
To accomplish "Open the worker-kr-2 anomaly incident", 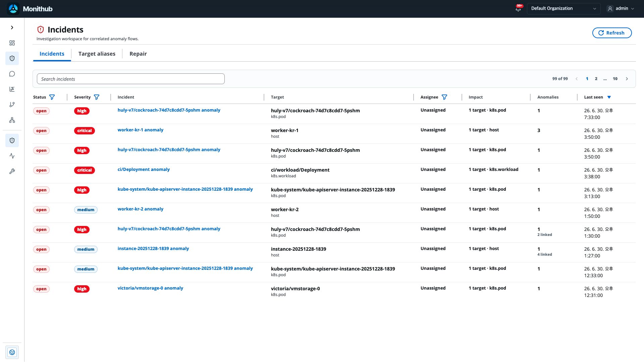I will click(x=141, y=209).
